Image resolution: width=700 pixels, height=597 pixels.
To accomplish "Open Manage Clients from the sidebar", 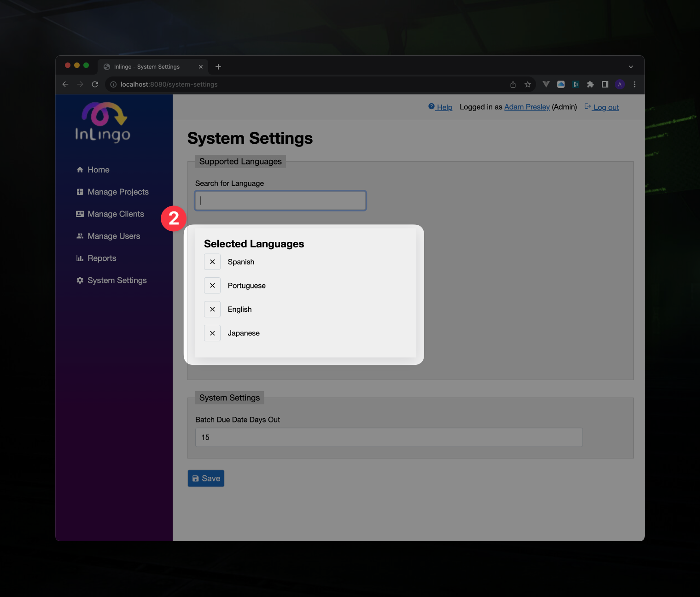I will (116, 214).
